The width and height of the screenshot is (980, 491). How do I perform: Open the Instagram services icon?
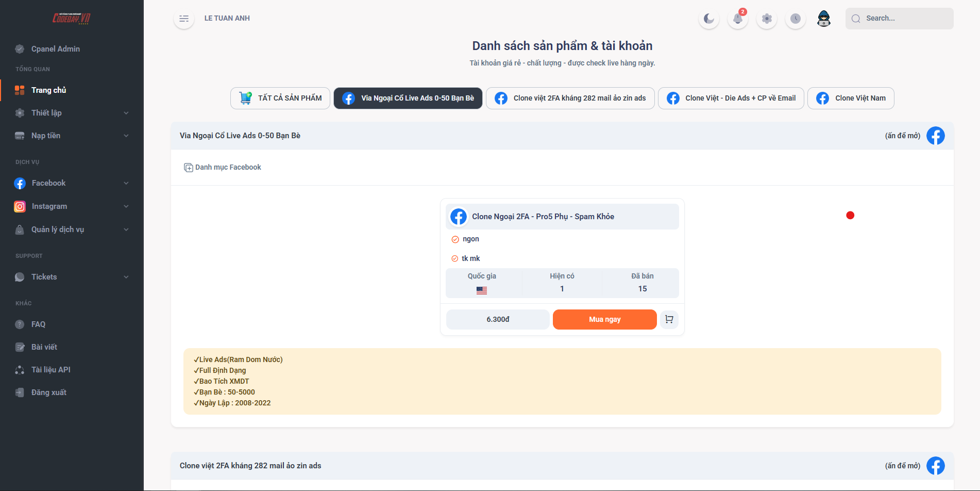click(20, 206)
